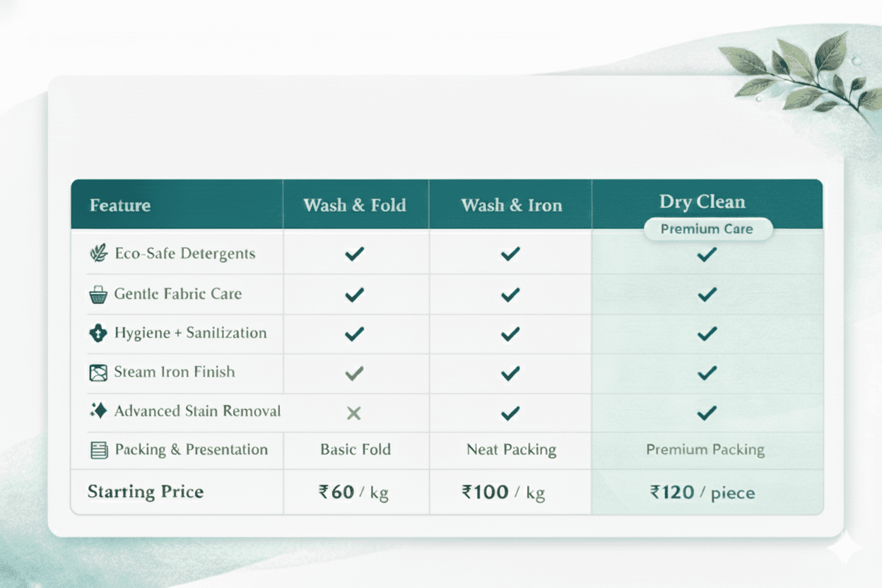Click the Steam Iron Finish icon
Image resolution: width=882 pixels, height=588 pixels.
(98, 372)
